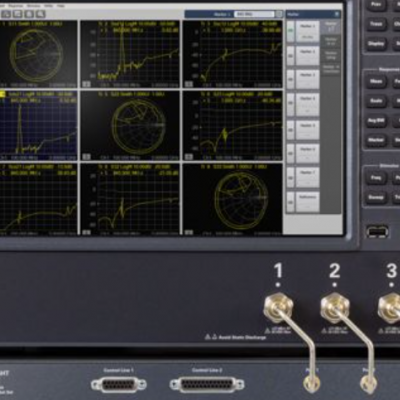Image resolution: width=400 pixels, height=400 pixels.
Task: Click the first icon in the top-left toolbar
Action: 6,14
